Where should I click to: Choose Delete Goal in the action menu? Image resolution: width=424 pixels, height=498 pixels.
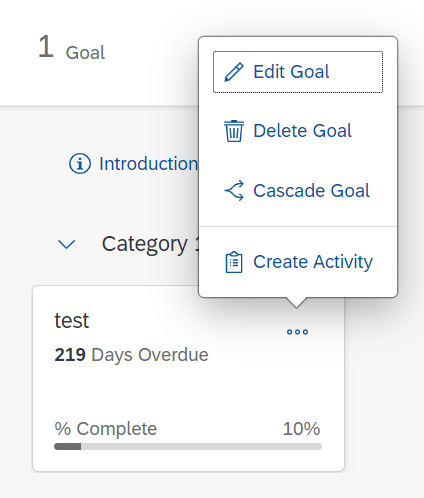point(298,131)
